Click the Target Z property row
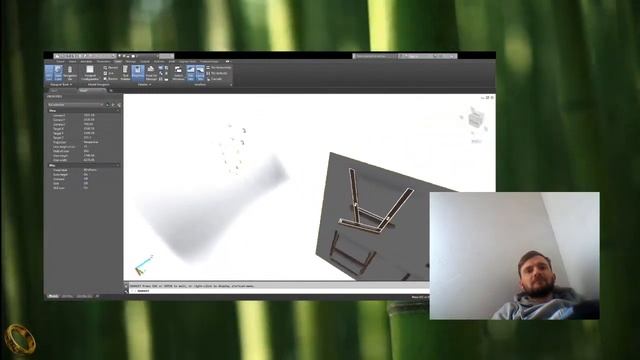Image resolution: width=640 pixels, height=360 pixels. [84, 138]
